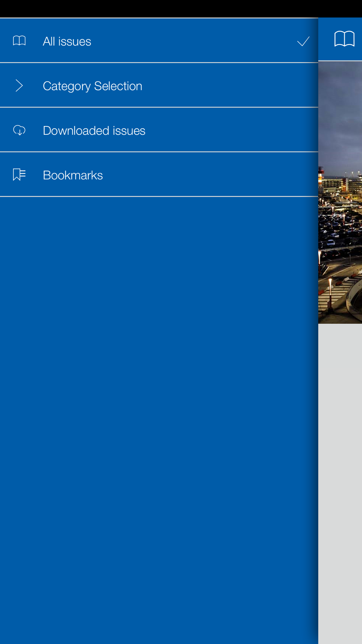The width and height of the screenshot is (362, 644).
Task: Open the Category Selection menu entry
Action: [x=159, y=85]
